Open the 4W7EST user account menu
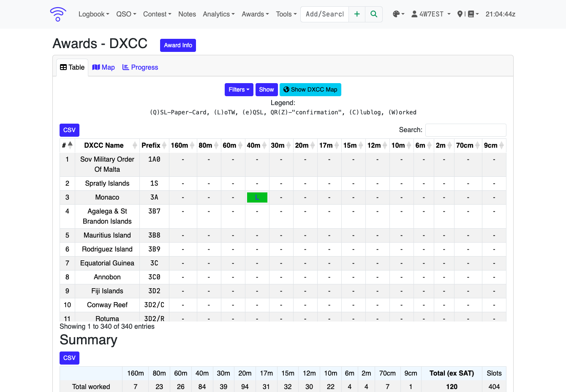566x392 pixels. pos(431,14)
